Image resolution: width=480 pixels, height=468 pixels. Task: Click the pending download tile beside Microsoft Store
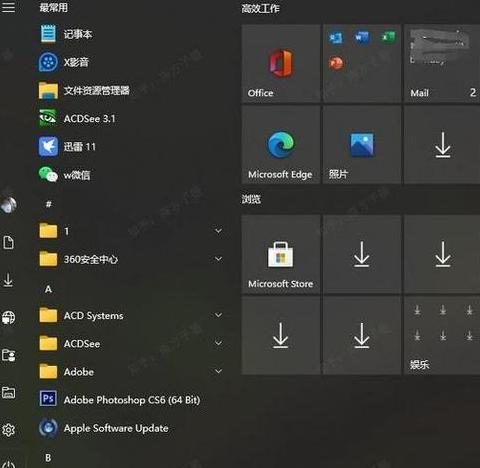[362, 254]
